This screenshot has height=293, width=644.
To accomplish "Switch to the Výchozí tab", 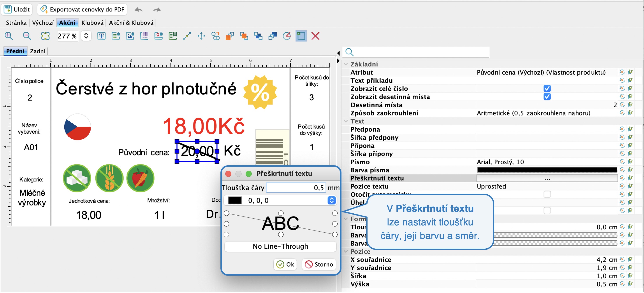I will tap(43, 23).
